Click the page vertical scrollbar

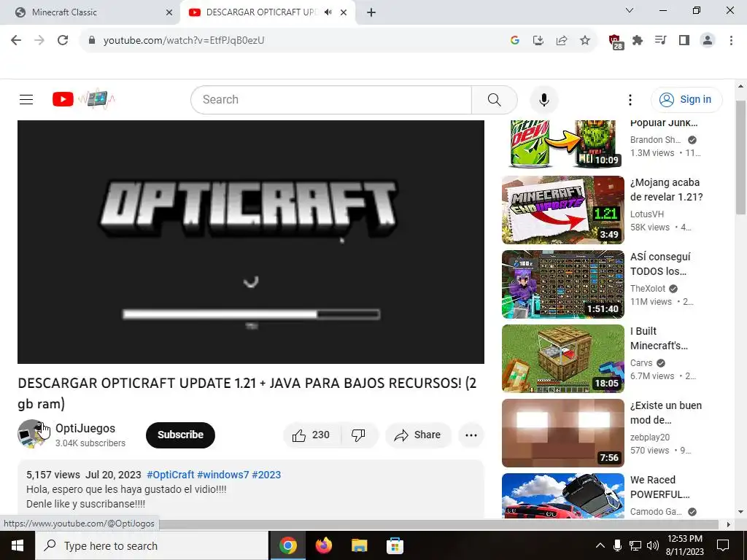(740, 157)
